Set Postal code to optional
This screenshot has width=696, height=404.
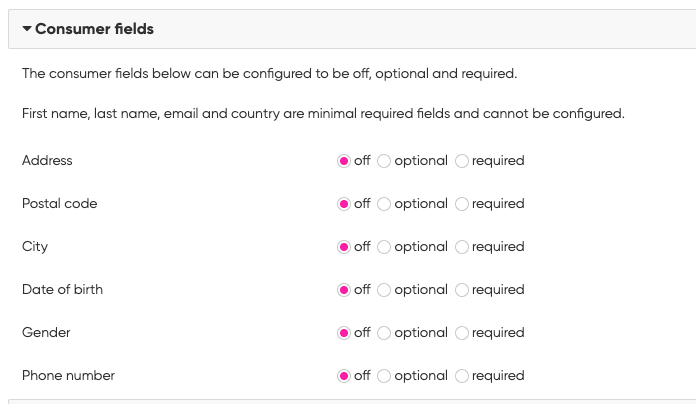pyautogui.click(x=384, y=204)
